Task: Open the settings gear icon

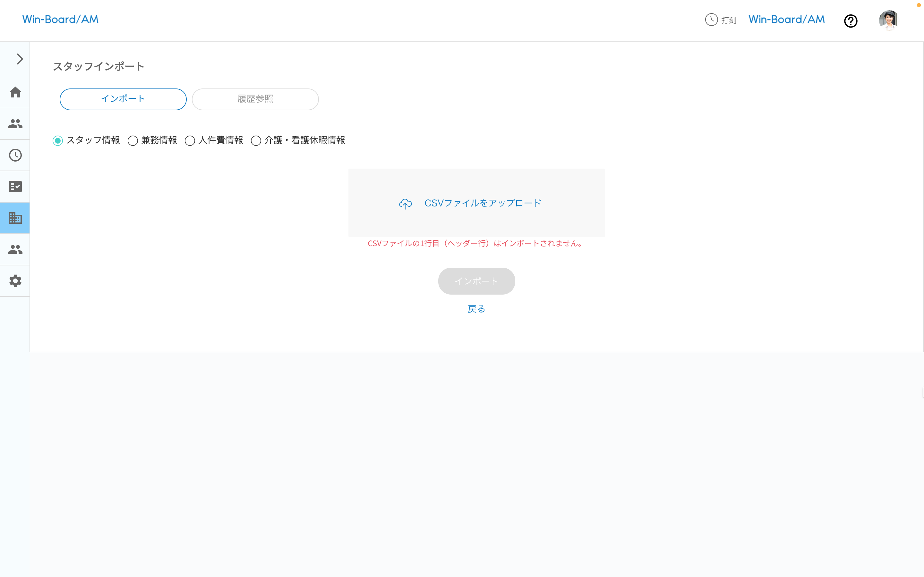Action: (x=15, y=281)
